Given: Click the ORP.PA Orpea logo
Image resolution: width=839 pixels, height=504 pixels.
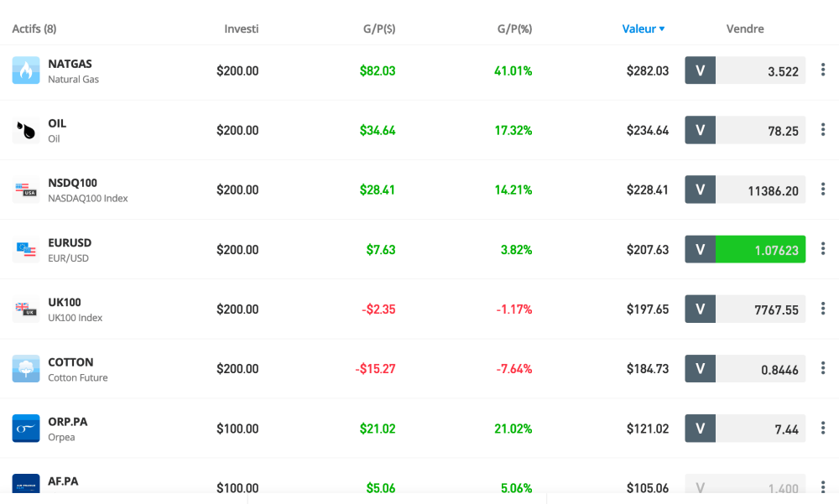Looking at the screenshot, I should pyautogui.click(x=26, y=429).
